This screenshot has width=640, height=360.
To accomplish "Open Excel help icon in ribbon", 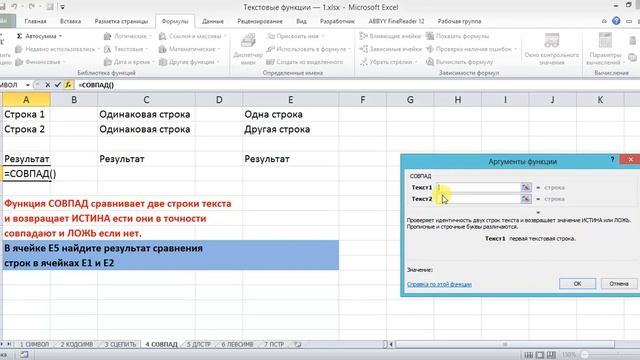I will pos(616,21).
